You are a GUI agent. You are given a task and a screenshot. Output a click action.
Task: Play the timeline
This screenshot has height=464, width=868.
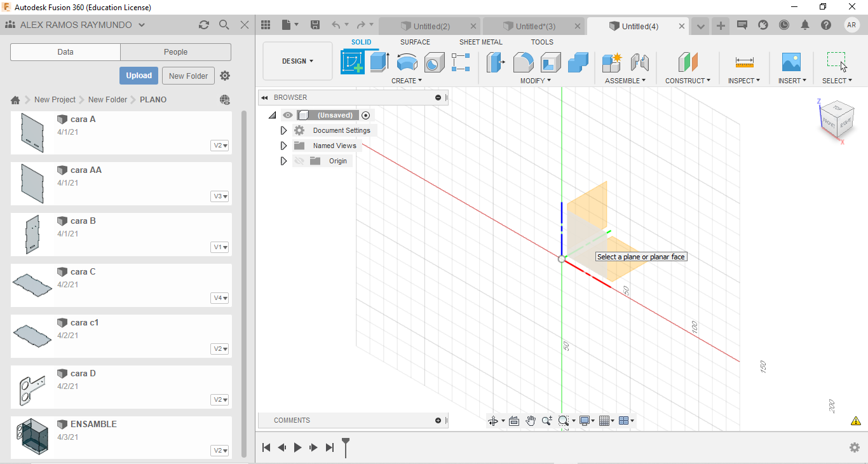pos(297,447)
